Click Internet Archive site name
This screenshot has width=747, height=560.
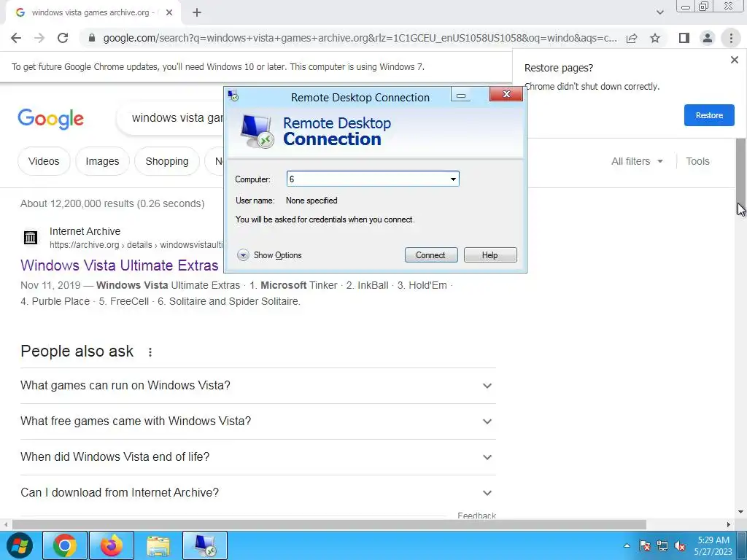[85, 231]
